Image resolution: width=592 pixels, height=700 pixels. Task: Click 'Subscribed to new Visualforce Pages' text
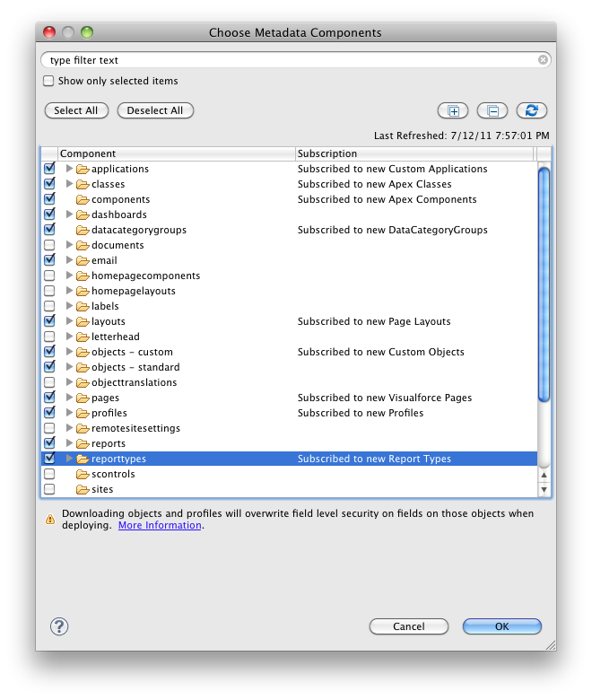(x=385, y=398)
